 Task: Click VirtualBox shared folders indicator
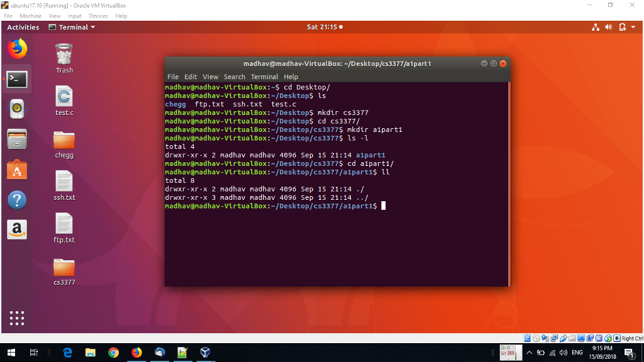point(572,338)
